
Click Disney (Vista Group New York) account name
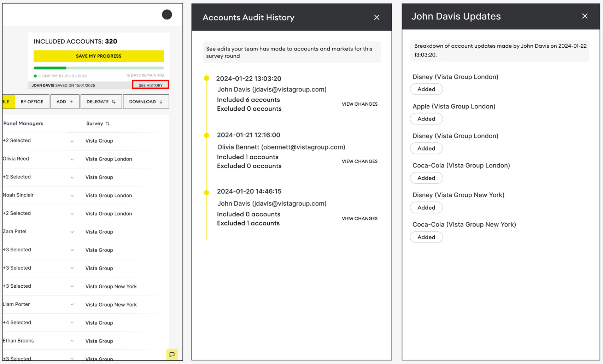tap(458, 195)
